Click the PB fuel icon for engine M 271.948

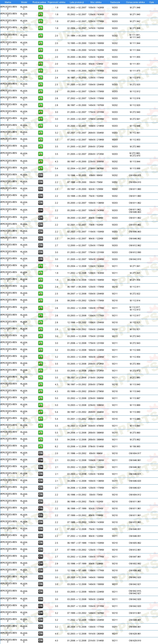(40, 28)
